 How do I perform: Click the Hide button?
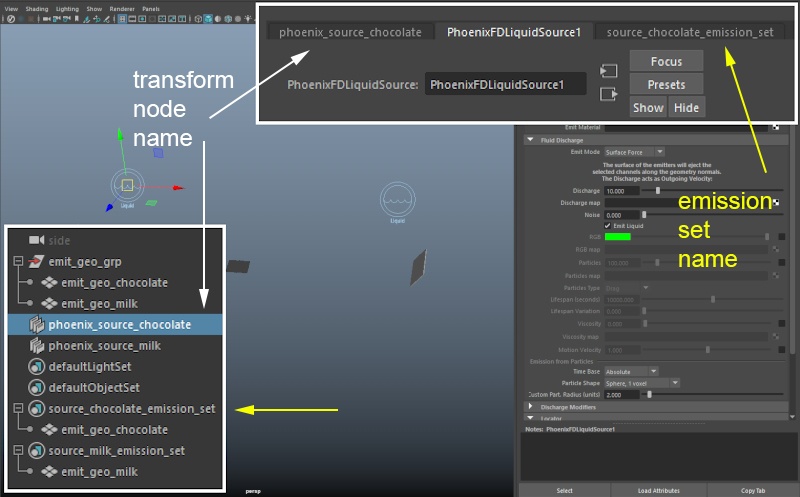pyautogui.click(x=686, y=108)
